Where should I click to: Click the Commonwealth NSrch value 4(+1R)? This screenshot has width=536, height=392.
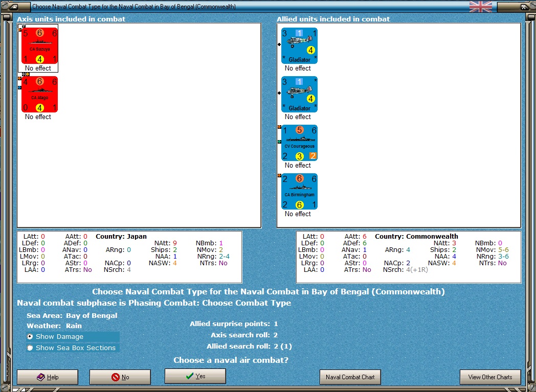click(x=417, y=270)
